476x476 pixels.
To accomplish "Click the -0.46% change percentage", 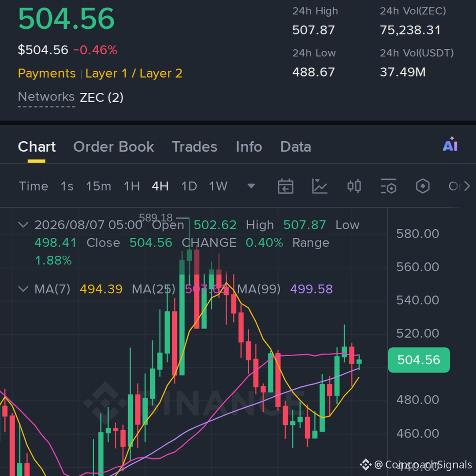I will 95,50.
